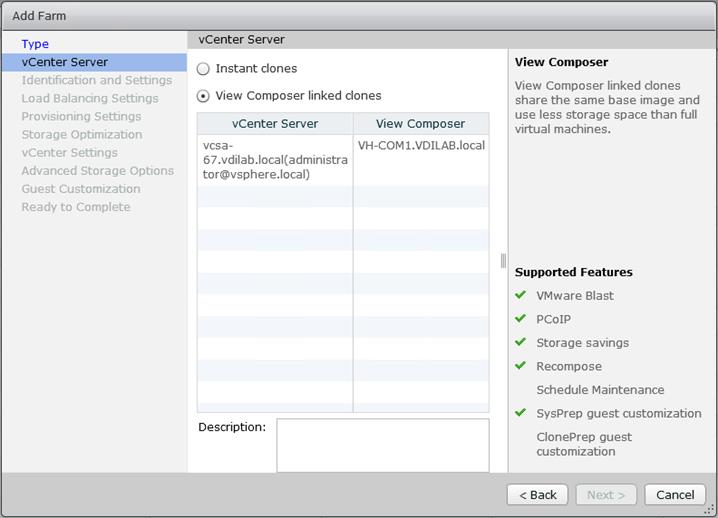
Task: Select the Instant clones radio button
Action: 203,69
